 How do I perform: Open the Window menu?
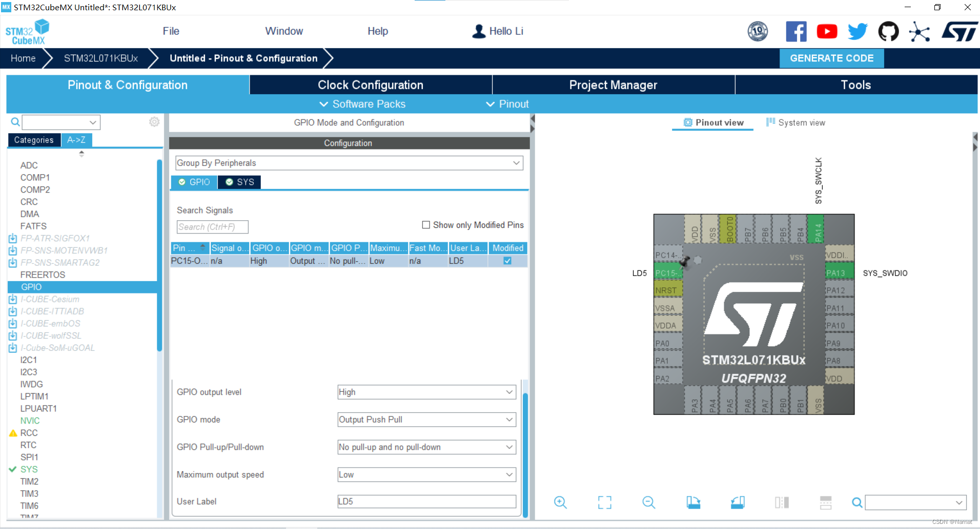tap(284, 31)
